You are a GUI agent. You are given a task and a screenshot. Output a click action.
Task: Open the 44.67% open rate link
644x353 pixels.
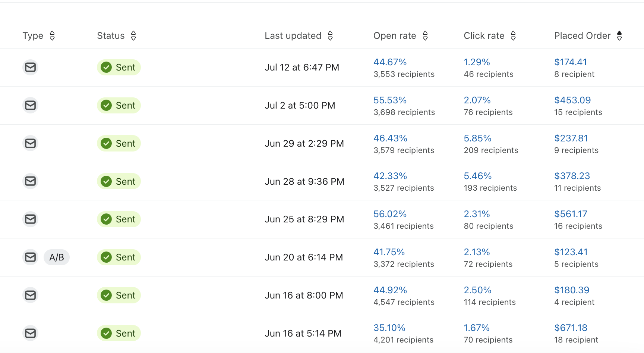(x=390, y=62)
